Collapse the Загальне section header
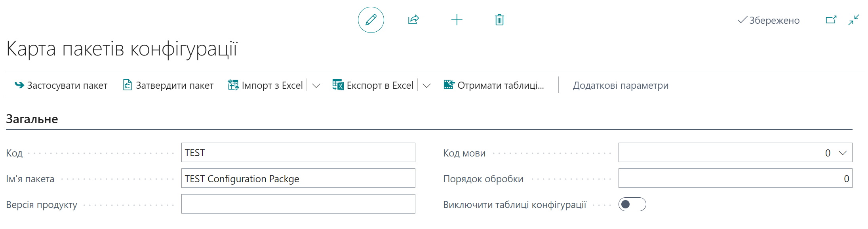The width and height of the screenshot is (868, 229). click(32, 119)
